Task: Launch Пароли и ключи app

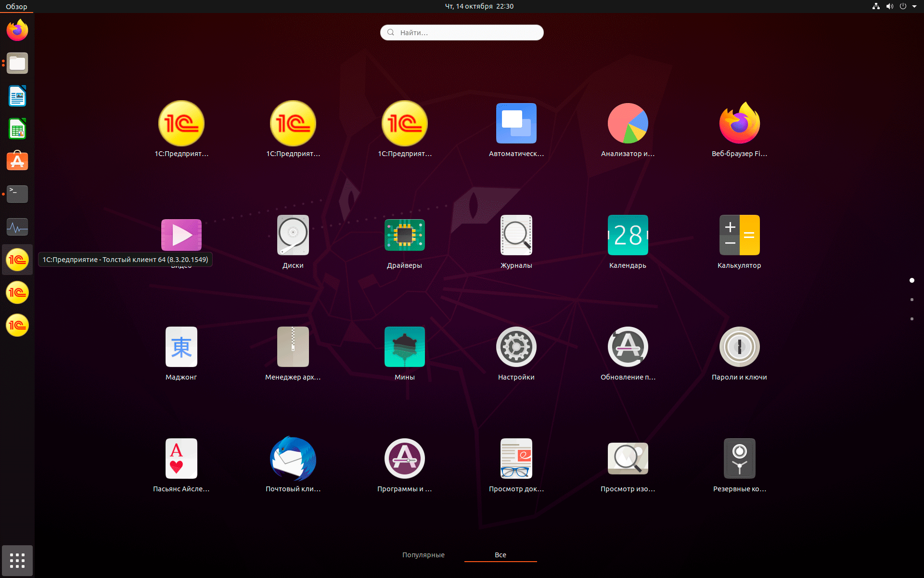Action: point(739,347)
